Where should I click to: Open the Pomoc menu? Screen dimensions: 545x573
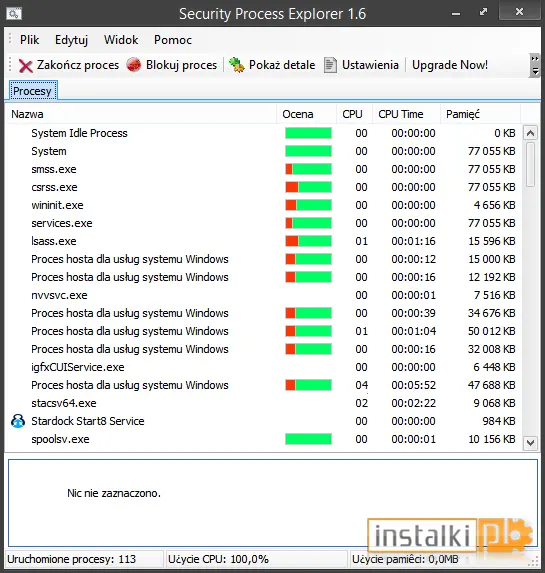pos(173,39)
